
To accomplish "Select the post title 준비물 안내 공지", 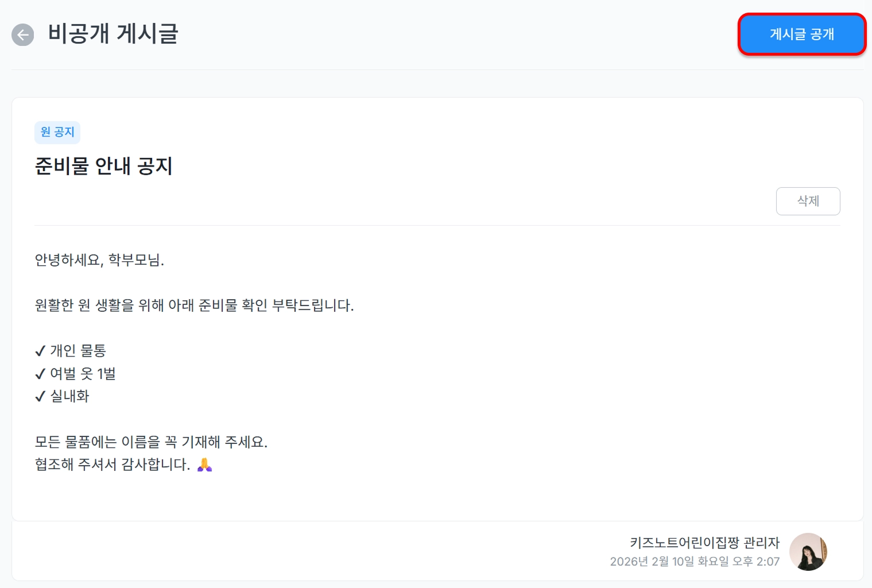I will point(104,166).
